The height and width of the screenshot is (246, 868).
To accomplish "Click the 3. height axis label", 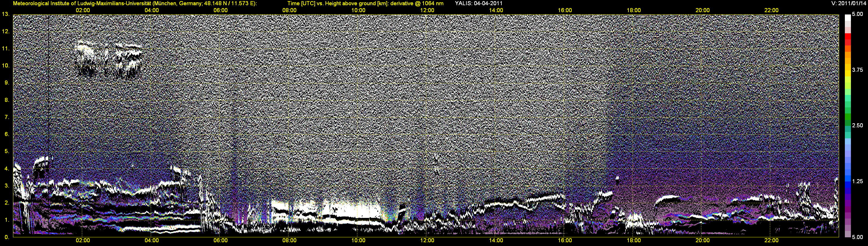I will pyautogui.click(x=7, y=186).
